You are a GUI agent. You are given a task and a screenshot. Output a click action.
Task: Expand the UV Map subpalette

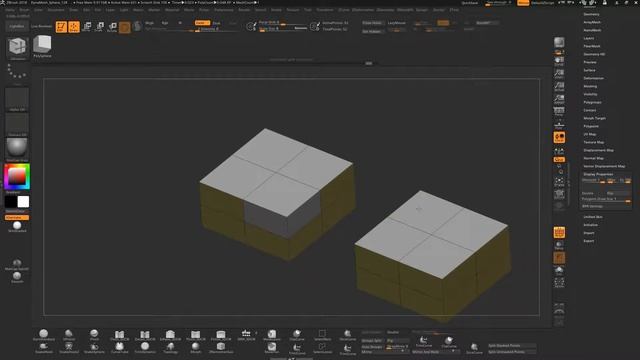(590, 134)
